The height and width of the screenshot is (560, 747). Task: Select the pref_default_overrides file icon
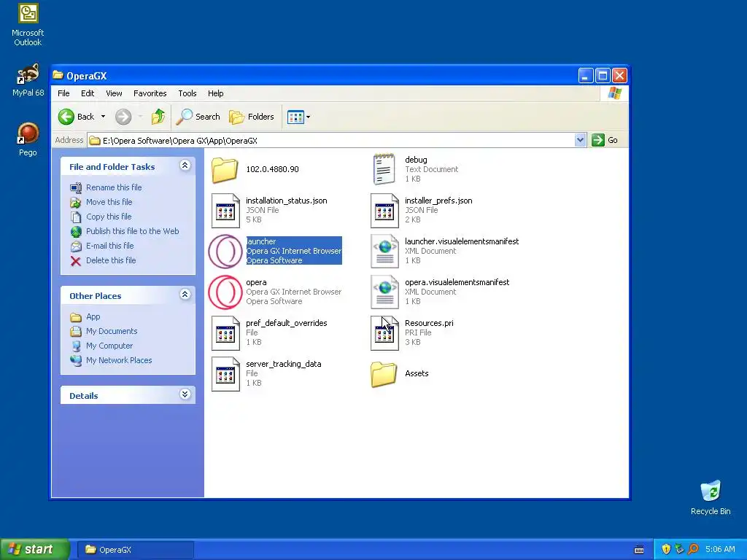[225, 332]
